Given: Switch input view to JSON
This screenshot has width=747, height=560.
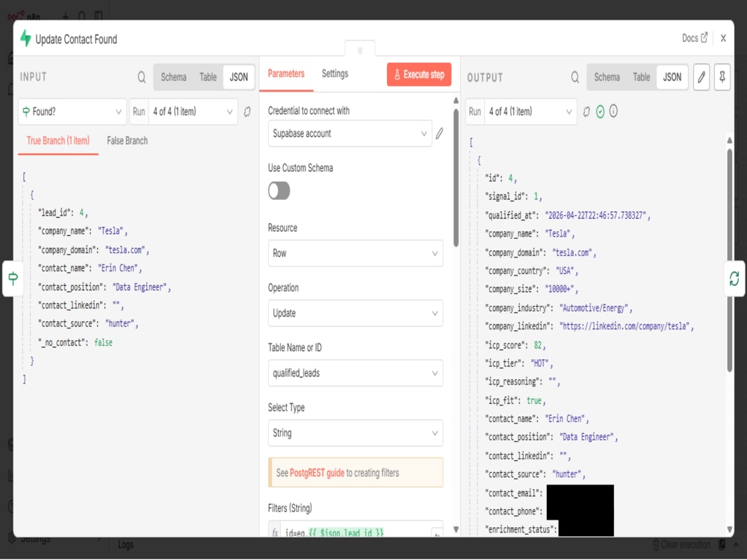Looking at the screenshot, I should (239, 77).
